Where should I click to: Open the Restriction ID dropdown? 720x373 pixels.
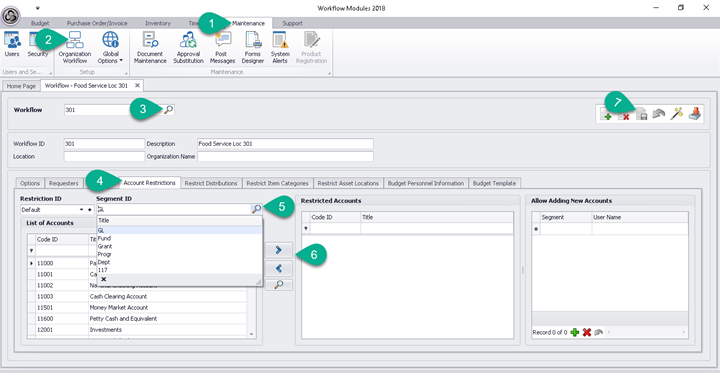pyautogui.click(x=82, y=209)
